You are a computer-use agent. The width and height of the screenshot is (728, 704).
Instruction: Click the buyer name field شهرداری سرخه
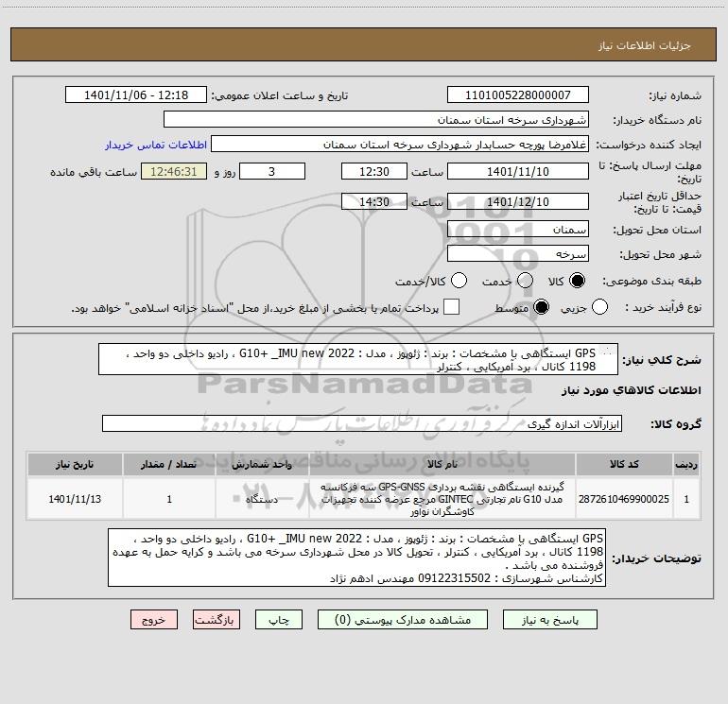click(x=376, y=120)
